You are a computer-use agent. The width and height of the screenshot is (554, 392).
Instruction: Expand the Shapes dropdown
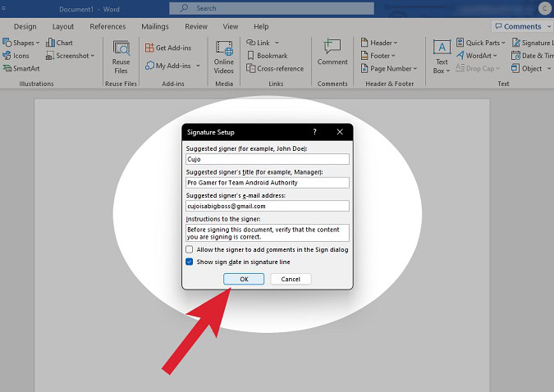39,43
